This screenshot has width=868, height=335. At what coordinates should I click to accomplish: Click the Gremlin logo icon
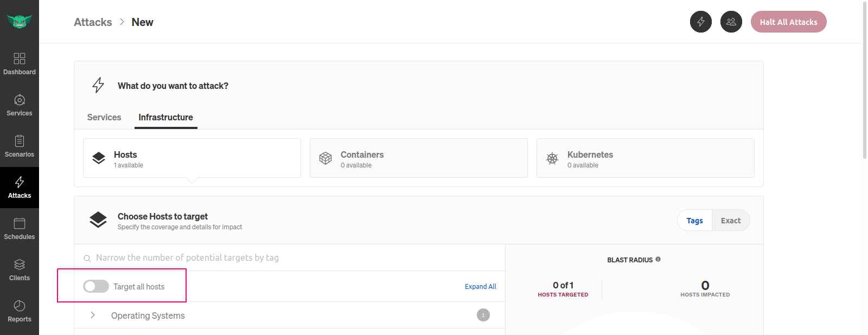pos(20,22)
